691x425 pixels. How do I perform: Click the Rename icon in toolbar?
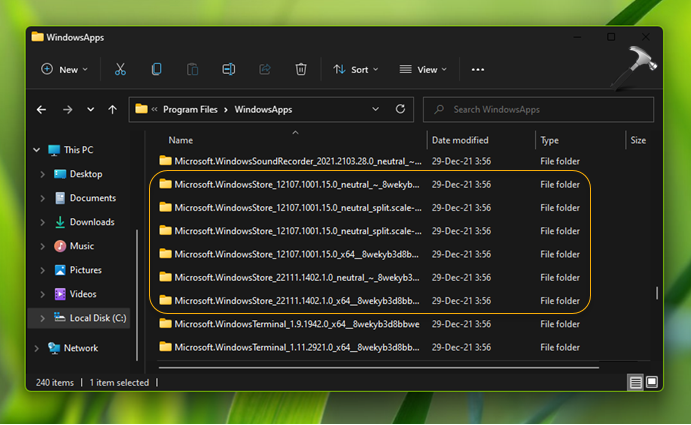click(229, 69)
